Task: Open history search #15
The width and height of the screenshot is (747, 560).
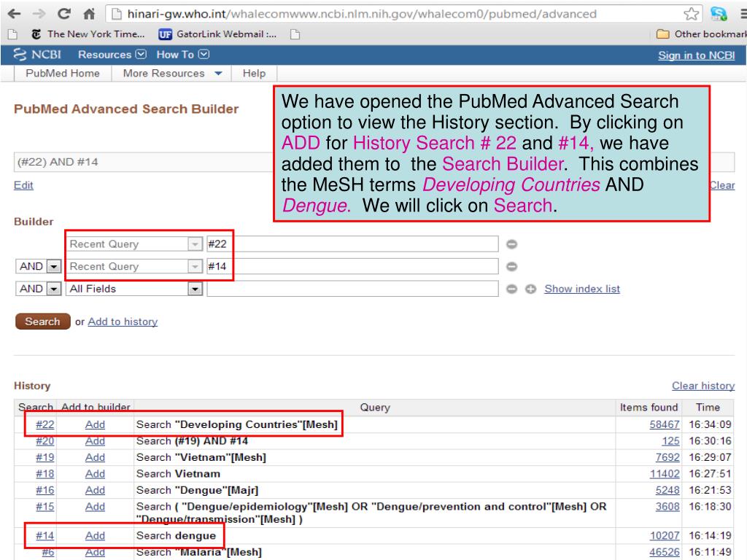Action: tap(44, 507)
